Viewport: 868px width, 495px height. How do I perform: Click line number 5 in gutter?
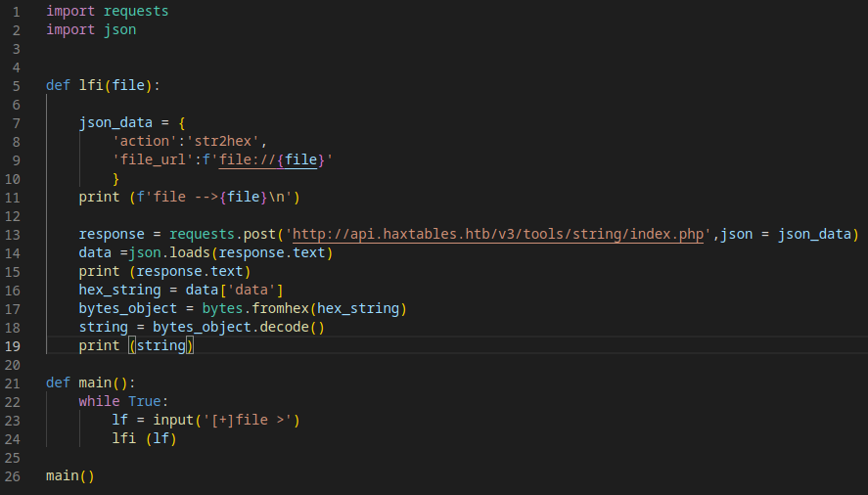(x=16, y=86)
